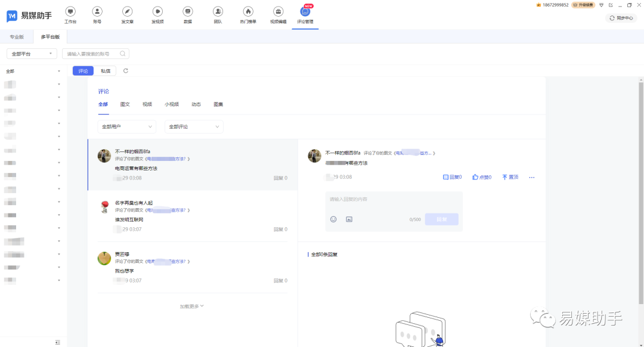Click avatar of 不一样的烟吾8fa in list
This screenshot has height=347, width=644.
point(104,156)
